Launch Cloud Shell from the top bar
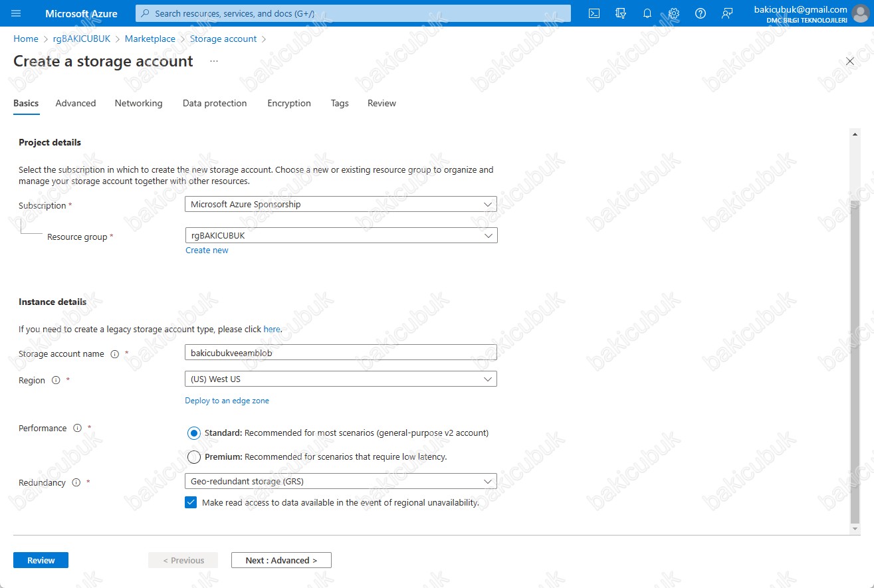 tap(595, 13)
